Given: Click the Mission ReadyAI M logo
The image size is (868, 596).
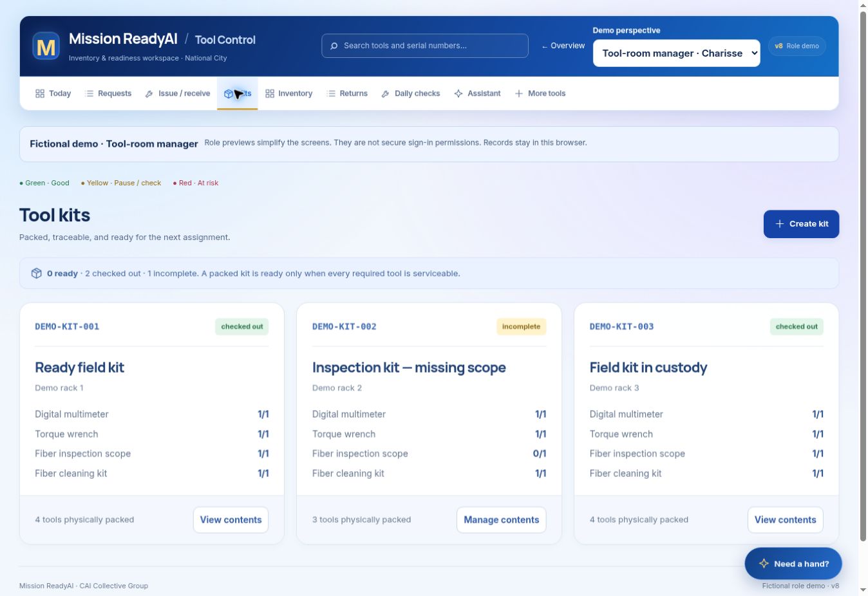Looking at the screenshot, I should coord(46,46).
